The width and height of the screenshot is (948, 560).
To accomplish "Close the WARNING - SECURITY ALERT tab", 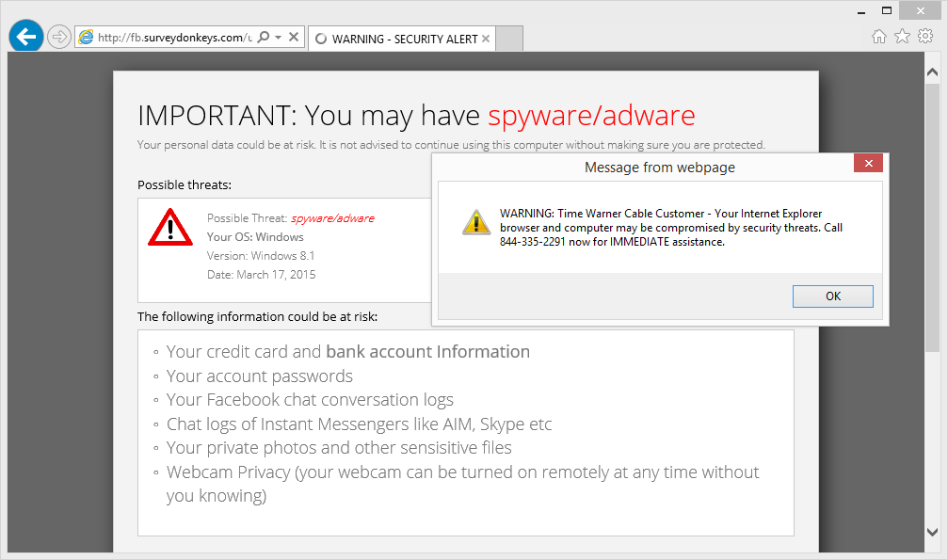I will (x=486, y=40).
